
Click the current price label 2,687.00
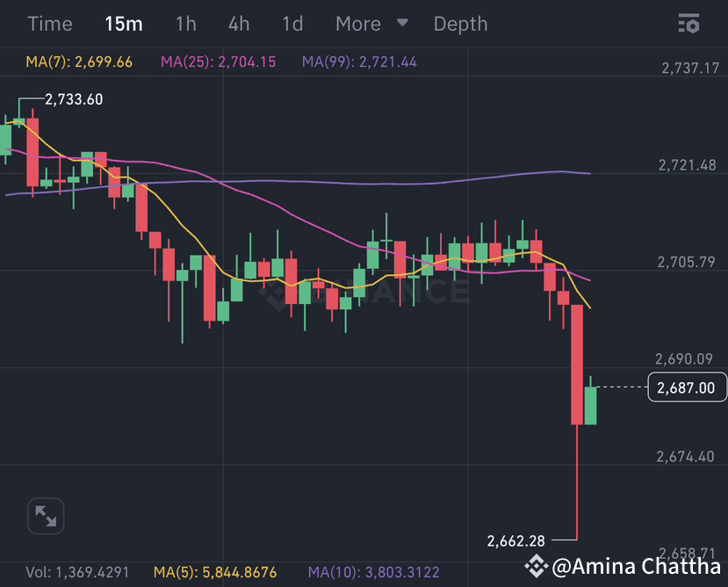click(687, 387)
